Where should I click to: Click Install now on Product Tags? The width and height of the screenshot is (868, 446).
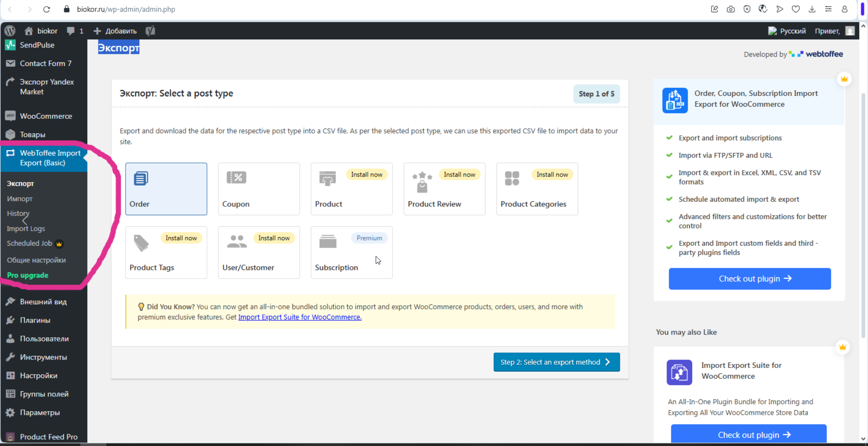pos(181,238)
